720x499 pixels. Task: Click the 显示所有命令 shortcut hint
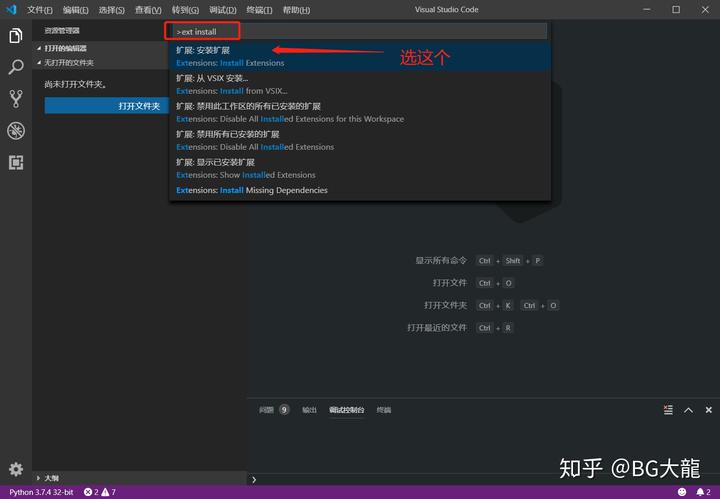pos(479,260)
